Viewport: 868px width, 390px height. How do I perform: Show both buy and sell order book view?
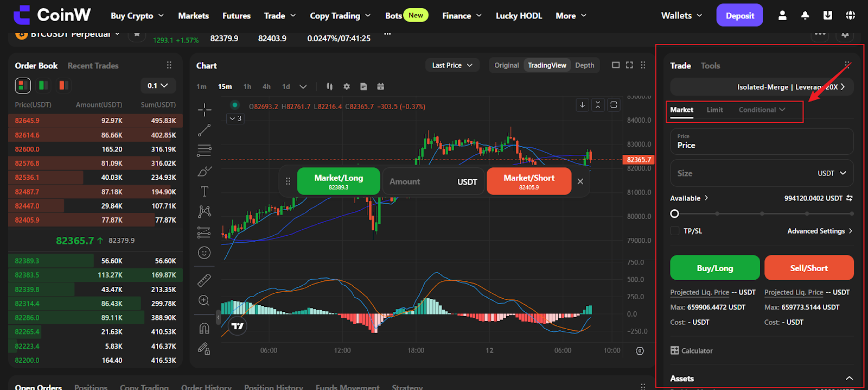point(23,85)
